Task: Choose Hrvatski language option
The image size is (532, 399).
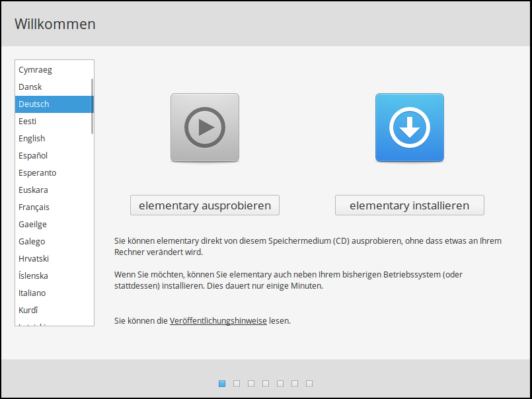Action: tap(34, 259)
